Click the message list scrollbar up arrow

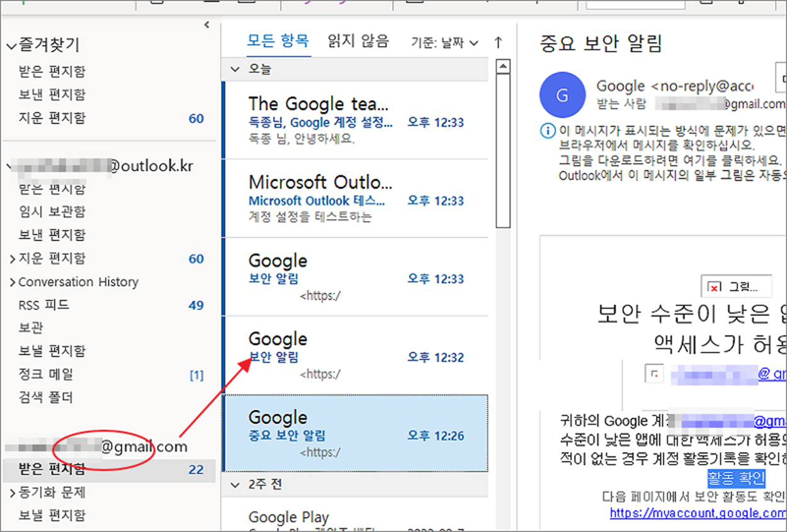click(x=503, y=67)
